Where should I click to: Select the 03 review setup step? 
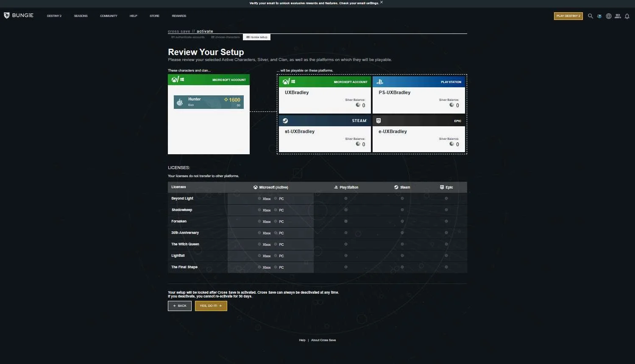[257, 37]
